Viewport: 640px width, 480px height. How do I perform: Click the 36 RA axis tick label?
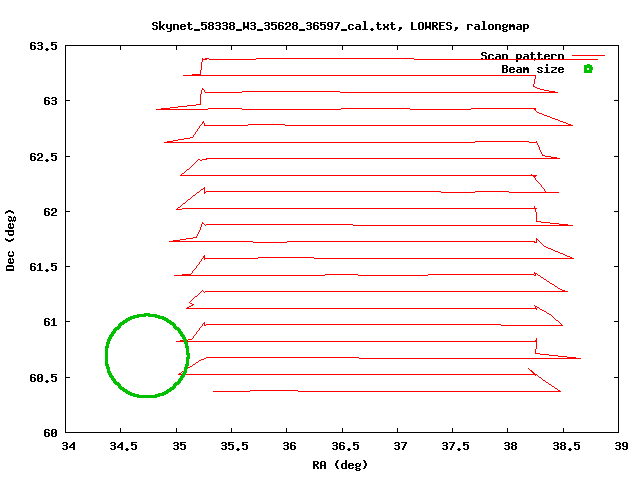click(289, 446)
